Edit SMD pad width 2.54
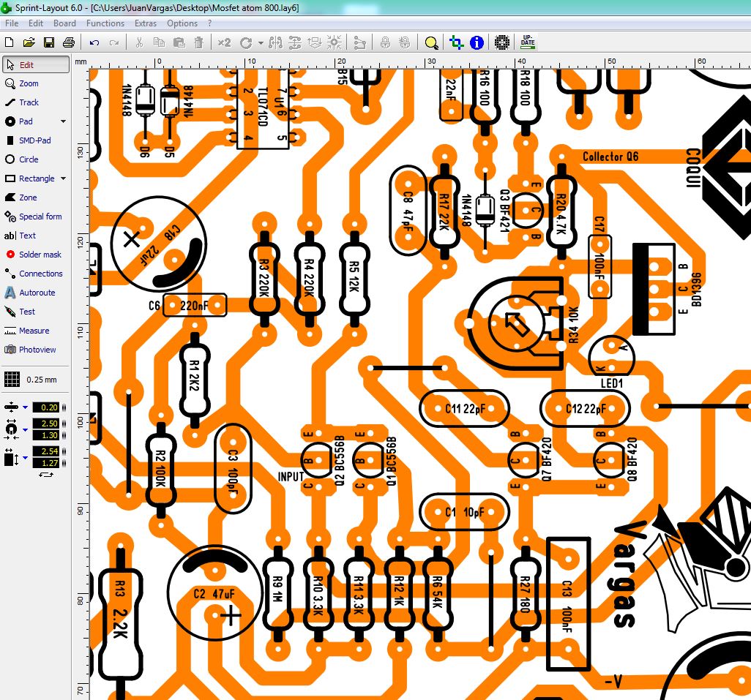Image resolution: width=751 pixels, height=700 pixels. (46, 451)
